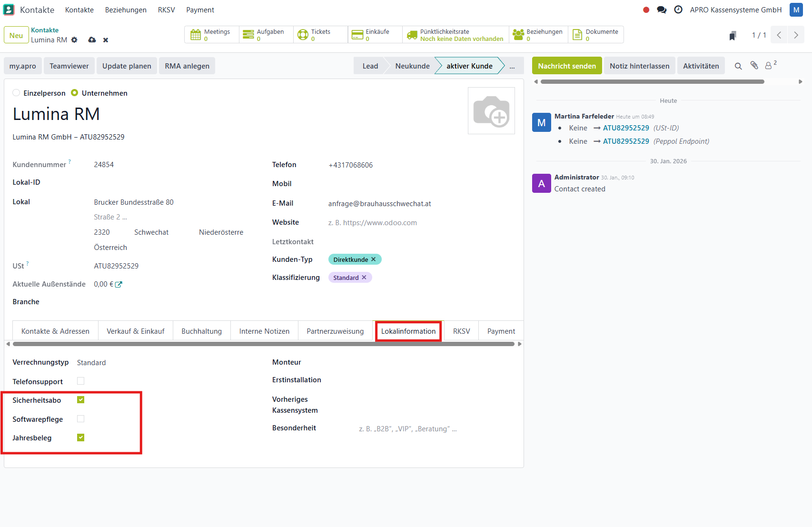
Task: Open the Beziehungen menu in top bar
Action: (126, 10)
